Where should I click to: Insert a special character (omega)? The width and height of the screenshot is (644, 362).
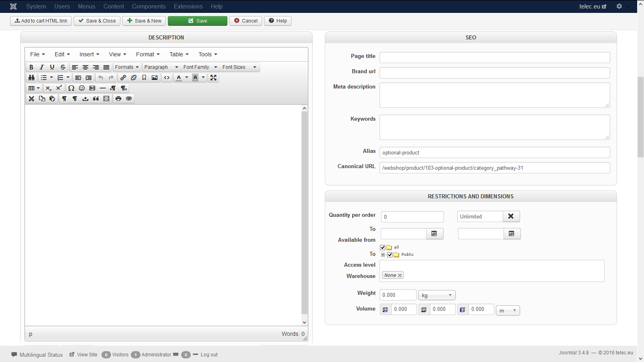71,88
